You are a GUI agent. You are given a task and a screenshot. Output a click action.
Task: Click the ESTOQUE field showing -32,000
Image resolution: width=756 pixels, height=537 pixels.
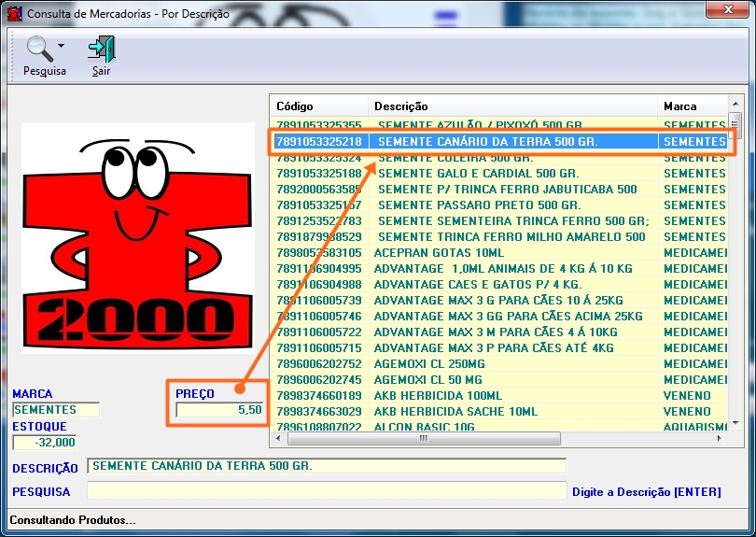pyautogui.click(x=45, y=442)
